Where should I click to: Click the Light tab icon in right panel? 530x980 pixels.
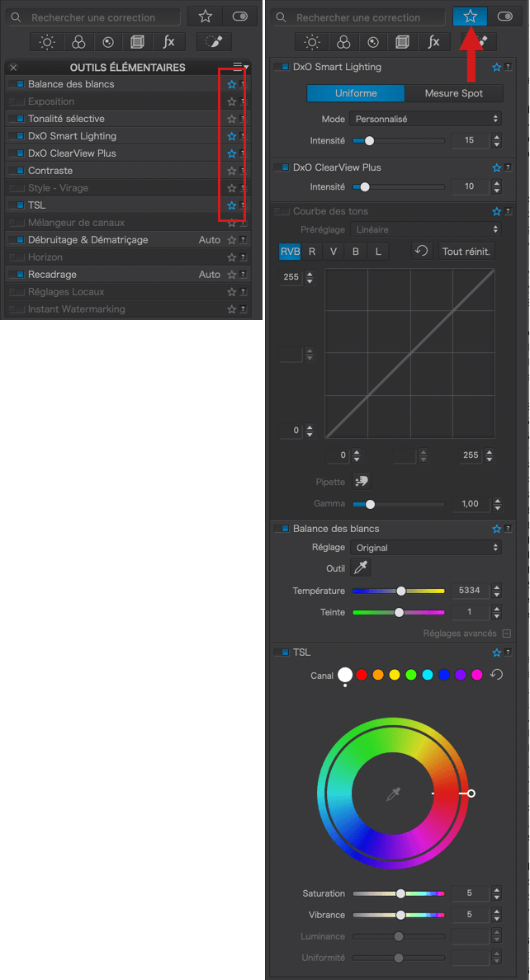[x=311, y=43]
